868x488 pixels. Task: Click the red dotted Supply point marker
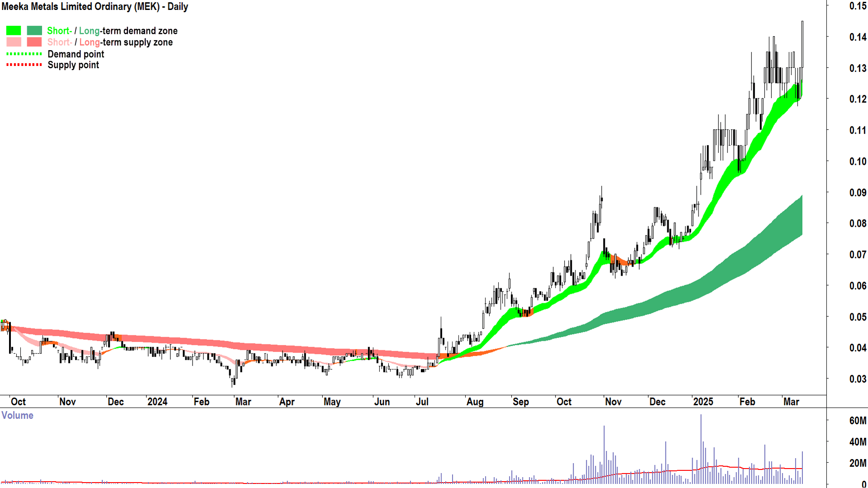(24, 65)
